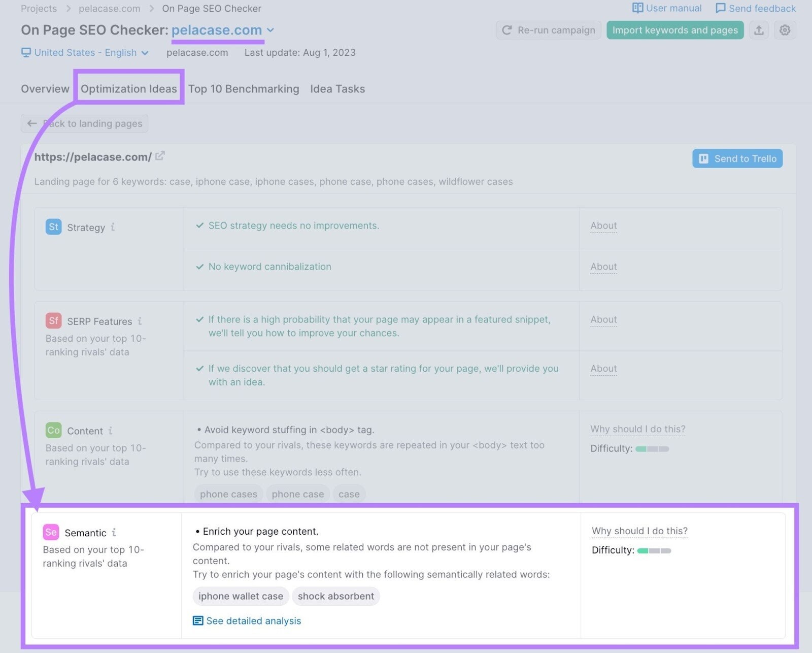Open About for featured snippet idea
The image size is (812, 653).
coord(603,319)
